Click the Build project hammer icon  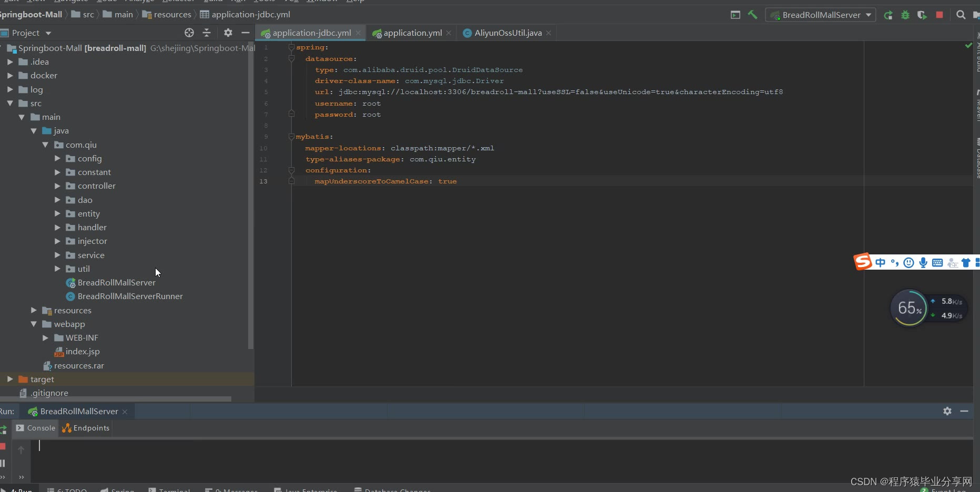752,15
